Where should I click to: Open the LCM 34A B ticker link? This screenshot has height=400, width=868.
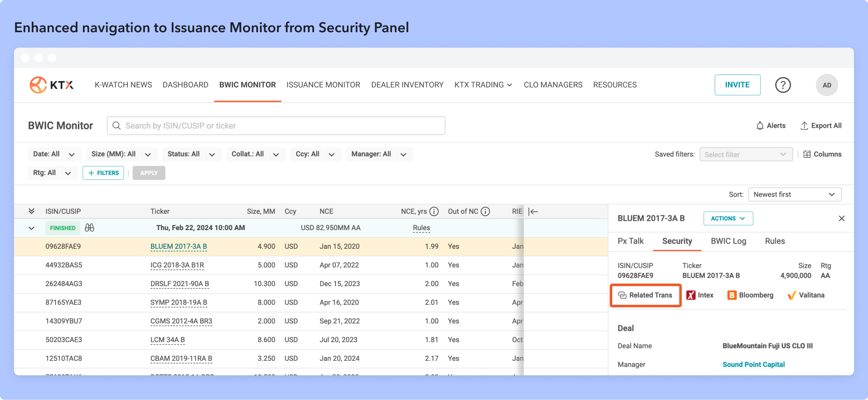[168, 340]
